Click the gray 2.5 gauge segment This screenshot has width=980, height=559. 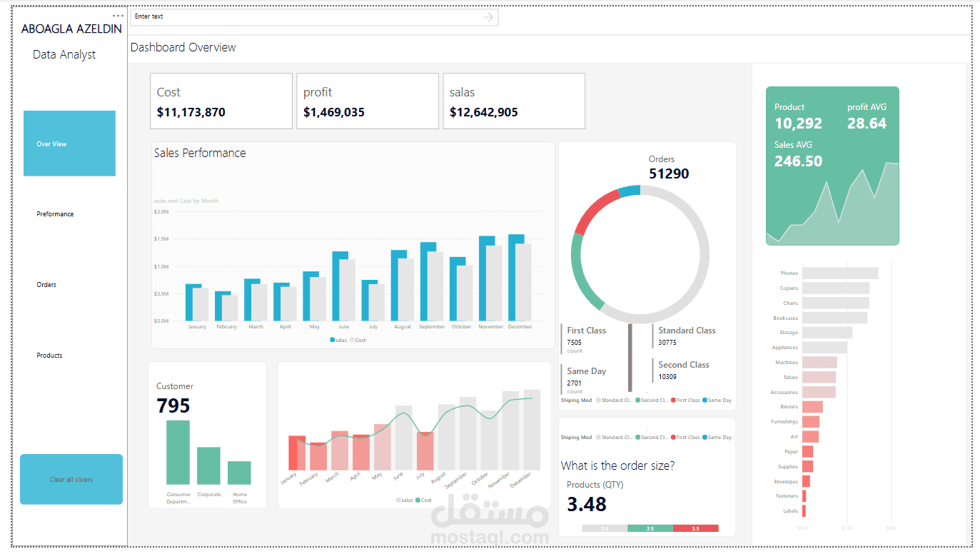[605, 528]
